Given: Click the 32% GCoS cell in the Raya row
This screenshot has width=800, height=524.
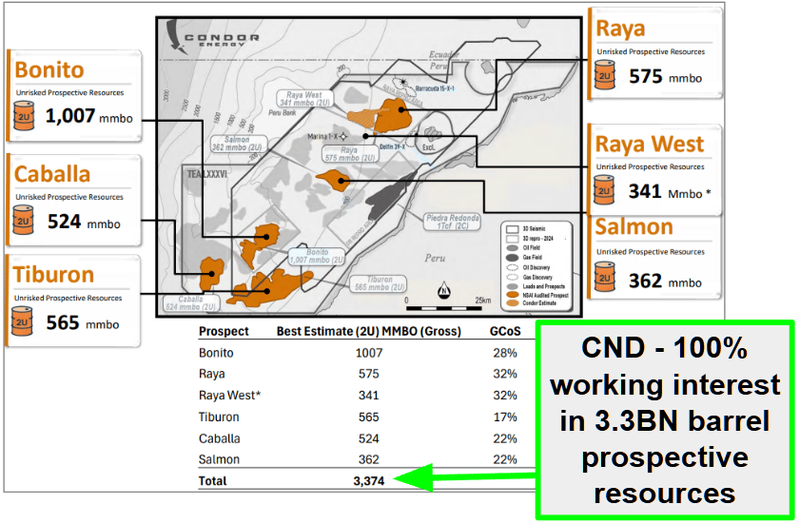Looking at the screenshot, I should (x=505, y=374).
